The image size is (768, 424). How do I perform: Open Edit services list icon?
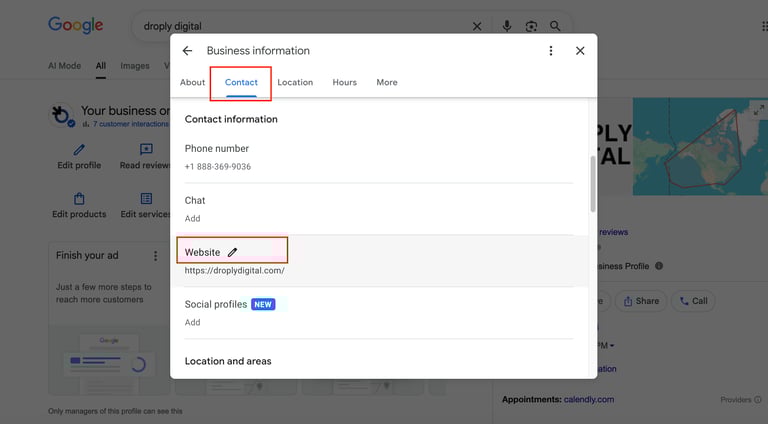click(x=146, y=198)
